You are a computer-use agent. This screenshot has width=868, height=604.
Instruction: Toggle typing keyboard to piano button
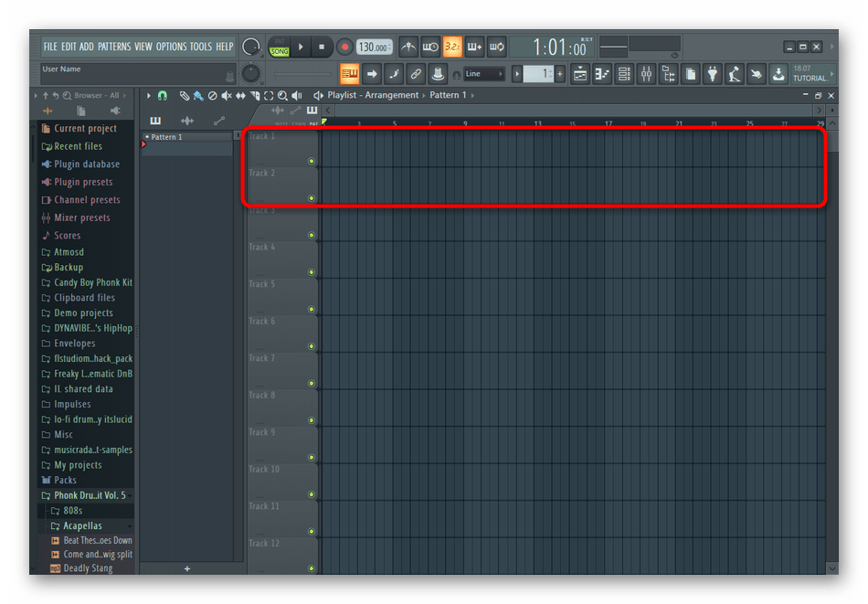pos(350,74)
